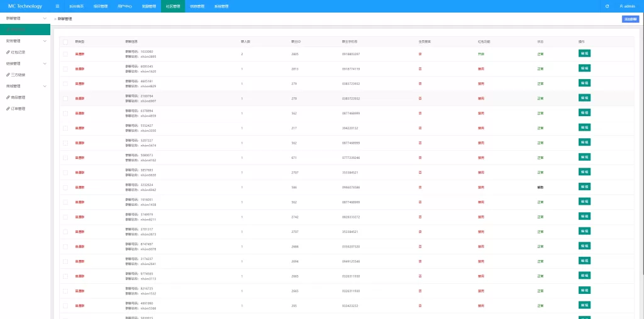Tick checkbox for group 8095545 row
This screenshot has width=644, height=319.
[65, 69]
